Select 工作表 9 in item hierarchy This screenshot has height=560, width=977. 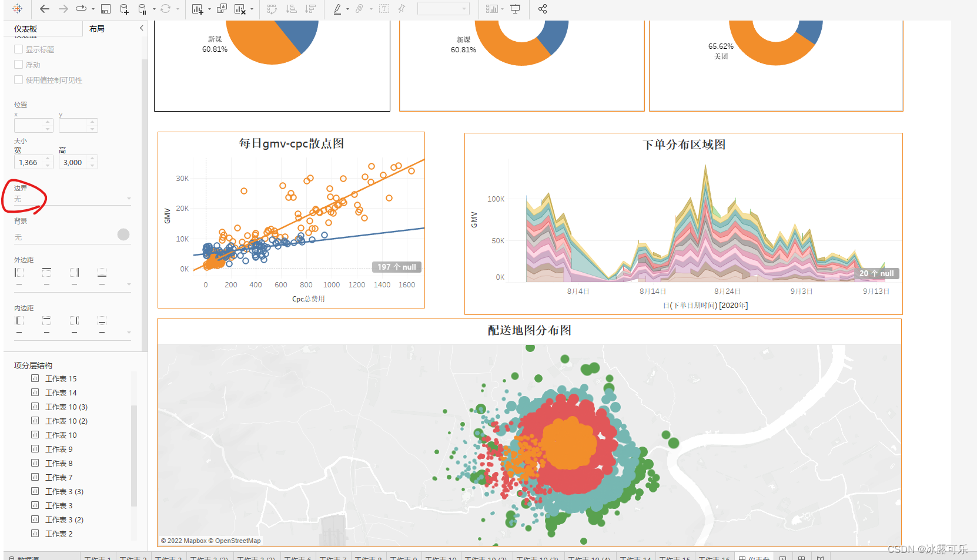[x=59, y=450]
